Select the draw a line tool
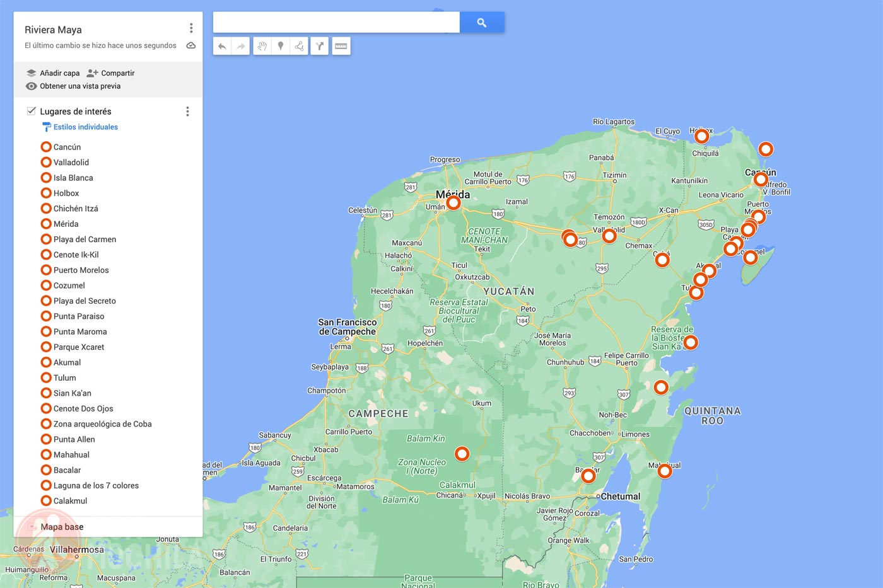Viewport: 883px width, 588px height. [x=299, y=45]
